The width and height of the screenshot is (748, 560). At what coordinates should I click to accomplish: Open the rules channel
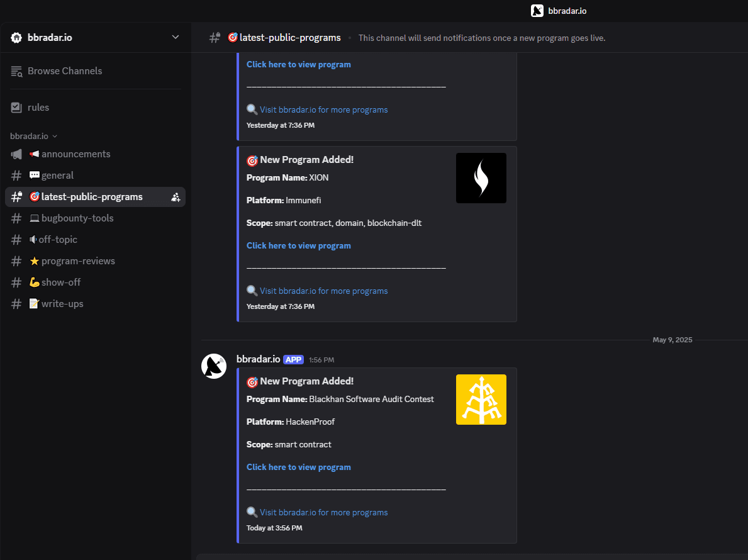pyautogui.click(x=38, y=108)
